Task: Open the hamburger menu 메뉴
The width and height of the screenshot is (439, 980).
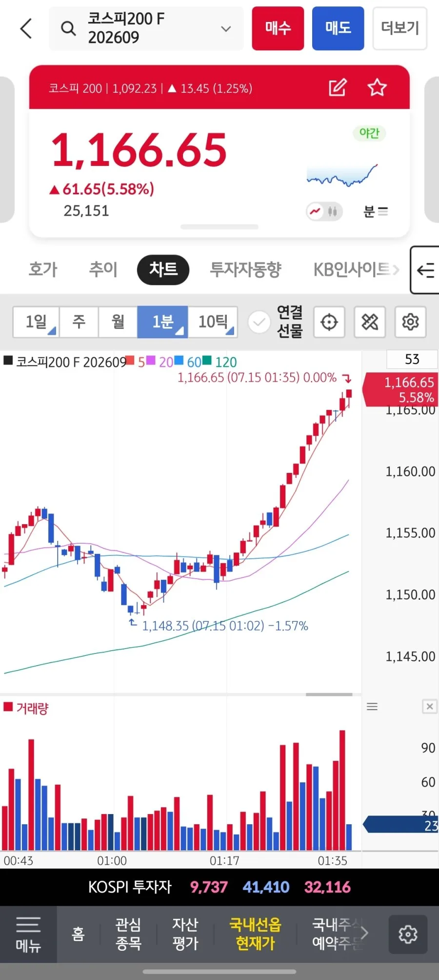Action: (x=28, y=934)
